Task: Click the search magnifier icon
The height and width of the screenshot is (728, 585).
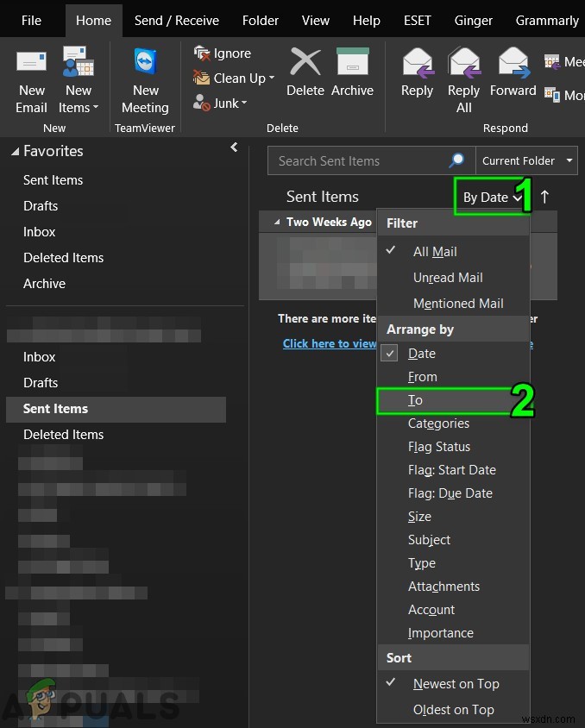Action: click(x=456, y=160)
